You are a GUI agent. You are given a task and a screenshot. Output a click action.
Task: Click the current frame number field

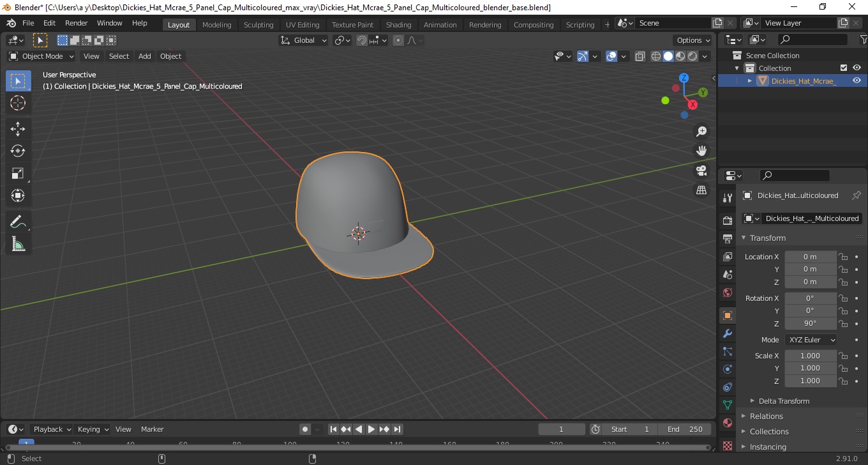click(x=562, y=429)
